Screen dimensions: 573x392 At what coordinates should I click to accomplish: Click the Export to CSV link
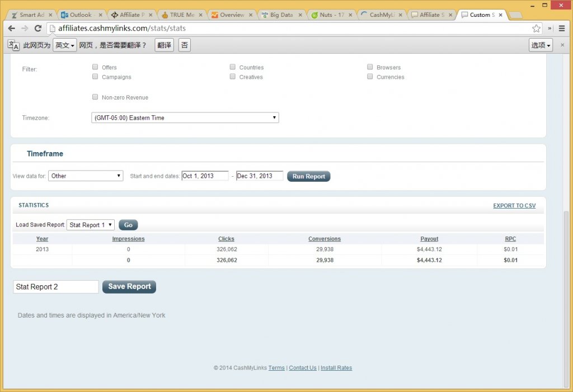pyautogui.click(x=514, y=206)
